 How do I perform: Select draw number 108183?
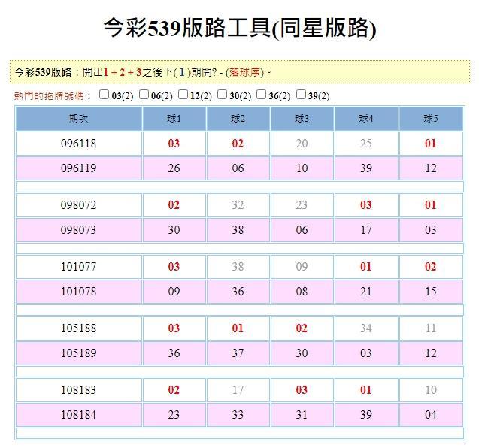(78, 390)
